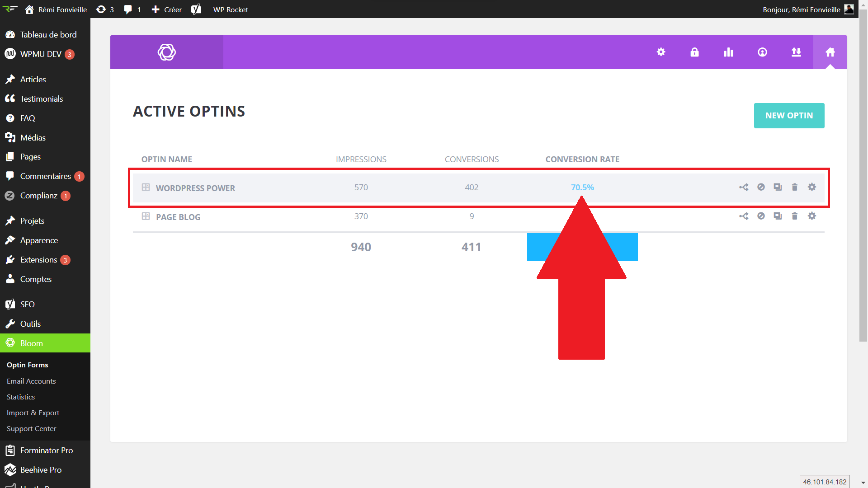Screen dimensions: 868x488
Task: Open email accounts icon in Bloom header
Action: (x=762, y=52)
